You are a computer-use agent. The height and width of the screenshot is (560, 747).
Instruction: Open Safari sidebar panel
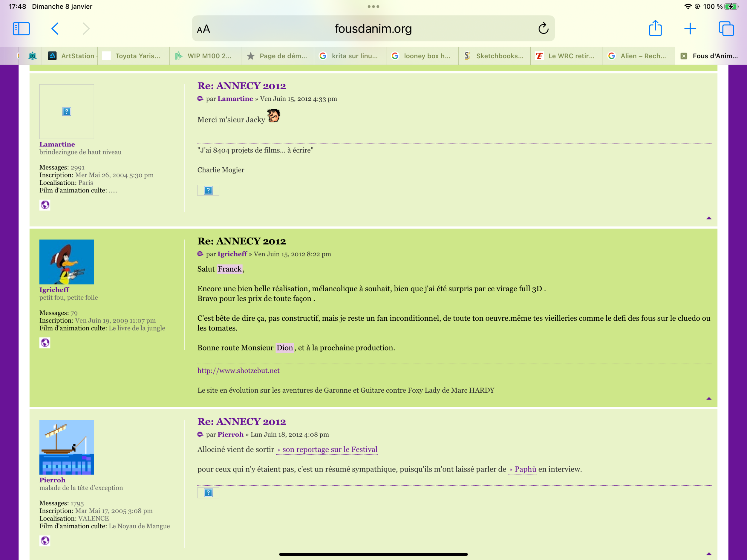(21, 29)
